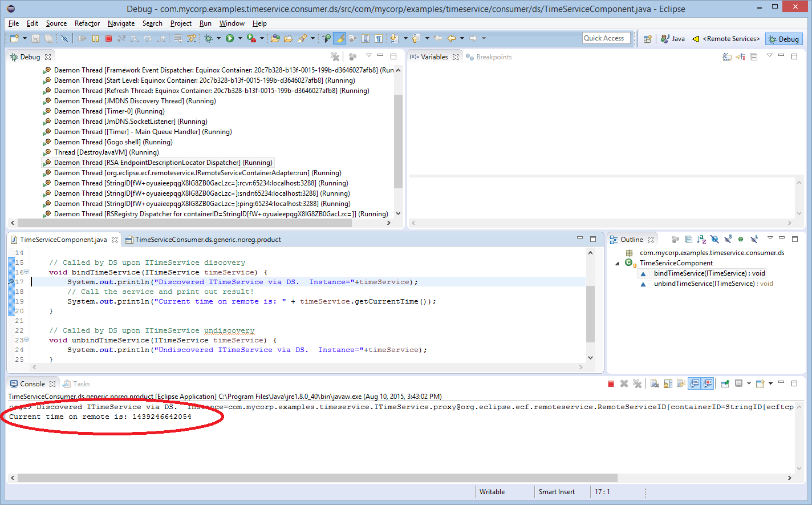Click inside the Quick Access field

pyautogui.click(x=606, y=38)
